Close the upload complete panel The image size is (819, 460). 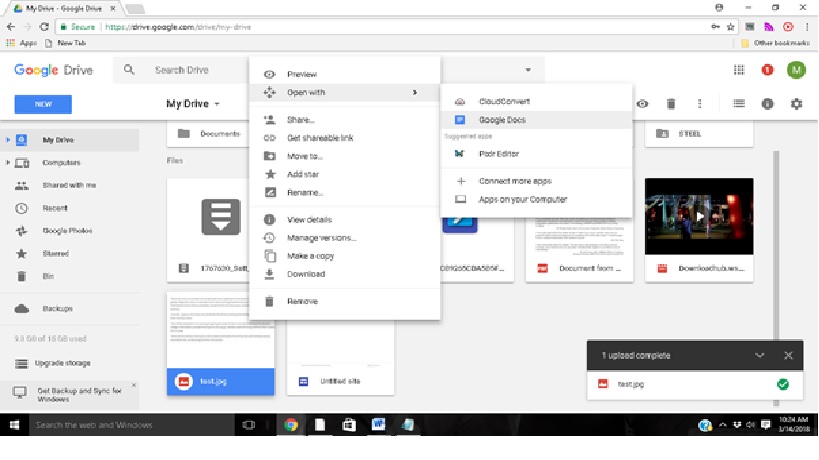[x=788, y=356]
